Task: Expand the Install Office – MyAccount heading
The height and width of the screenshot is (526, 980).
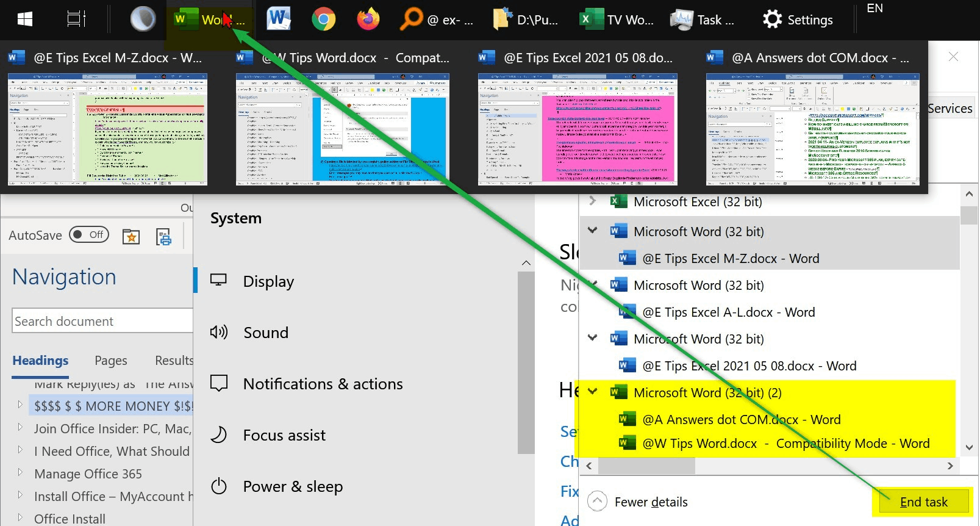Action: [x=20, y=495]
